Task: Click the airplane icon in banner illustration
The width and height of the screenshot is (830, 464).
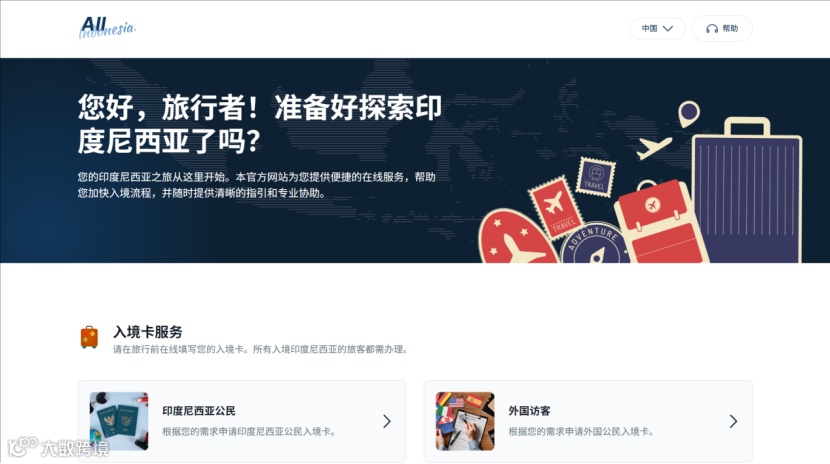Action: click(654, 148)
